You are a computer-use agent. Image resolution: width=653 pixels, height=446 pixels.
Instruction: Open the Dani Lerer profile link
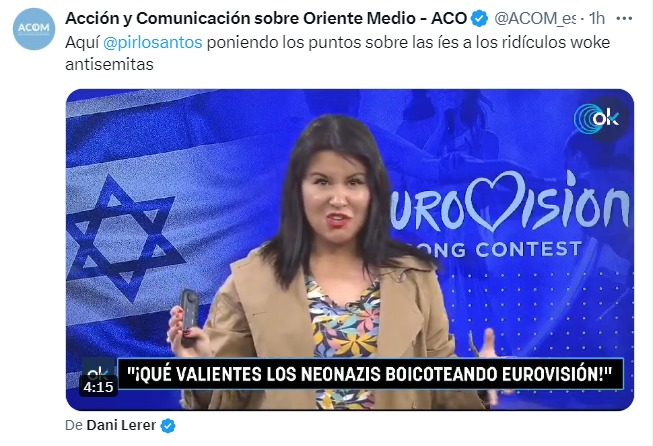tap(121, 425)
